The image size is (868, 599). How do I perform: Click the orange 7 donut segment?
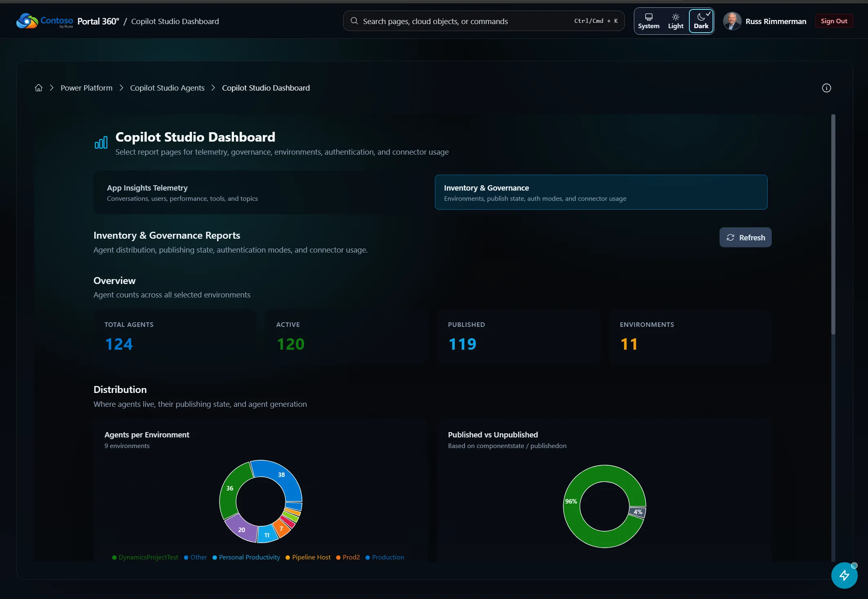pyautogui.click(x=281, y=529)
